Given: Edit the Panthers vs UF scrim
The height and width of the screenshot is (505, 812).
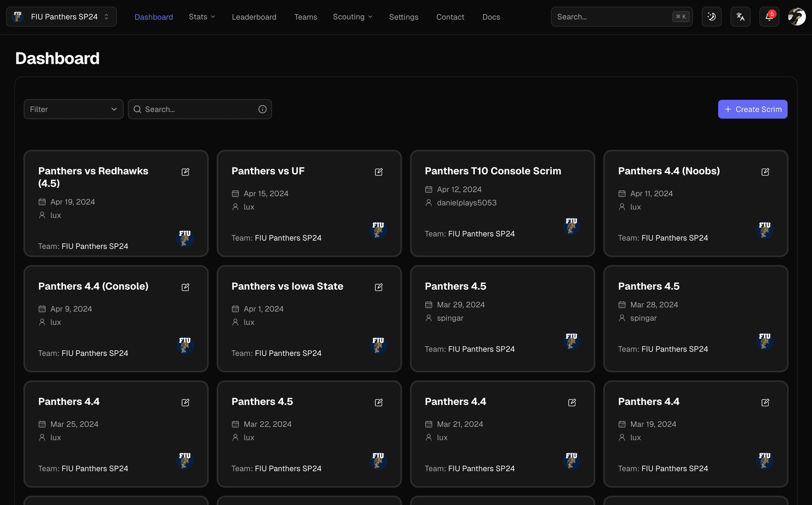Looking at the screenshot, I should tap(379, 172).
